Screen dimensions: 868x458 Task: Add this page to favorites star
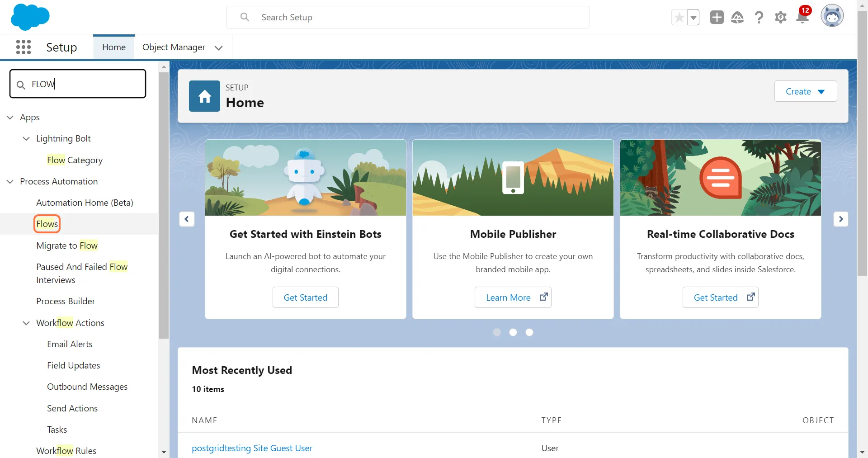(x=679, y=18)
